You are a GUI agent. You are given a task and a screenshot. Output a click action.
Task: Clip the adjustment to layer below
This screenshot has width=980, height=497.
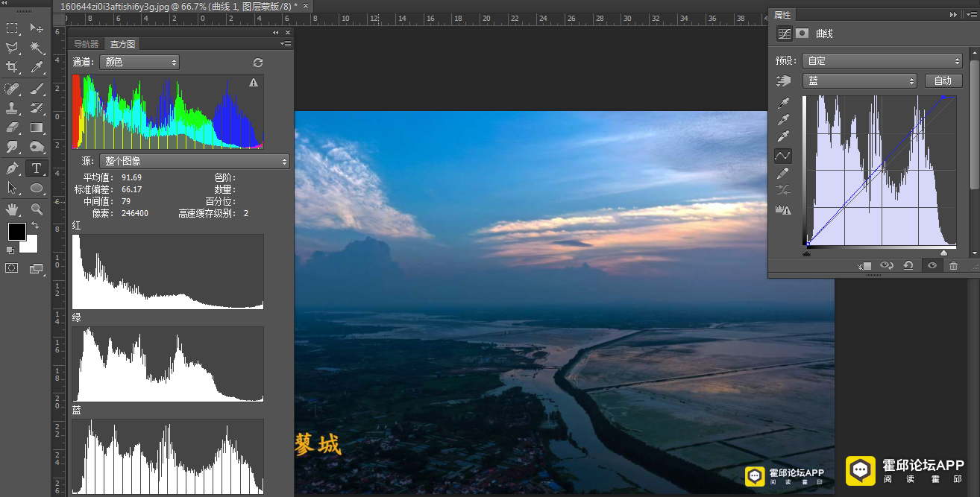click(x=864, y=266)
